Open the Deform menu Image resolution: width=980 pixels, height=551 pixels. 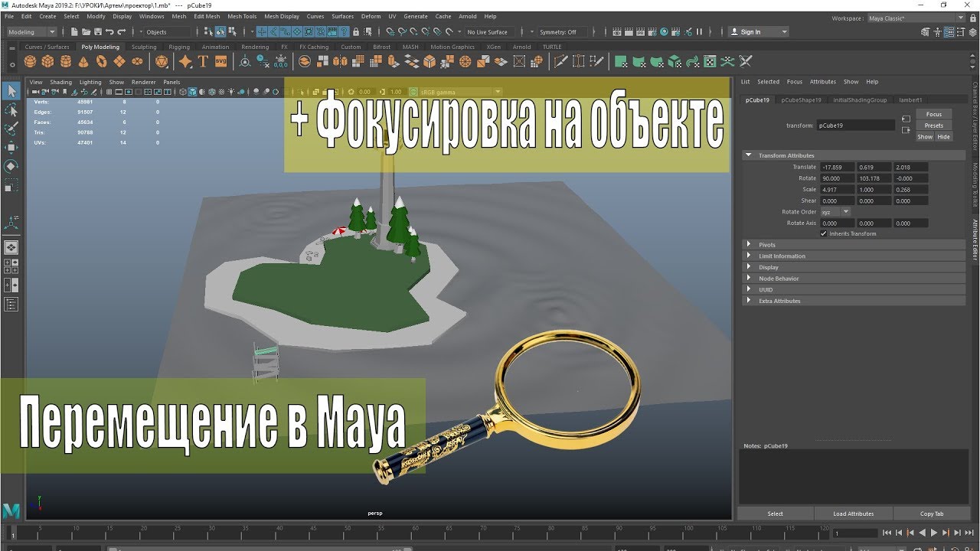(371, 16)
